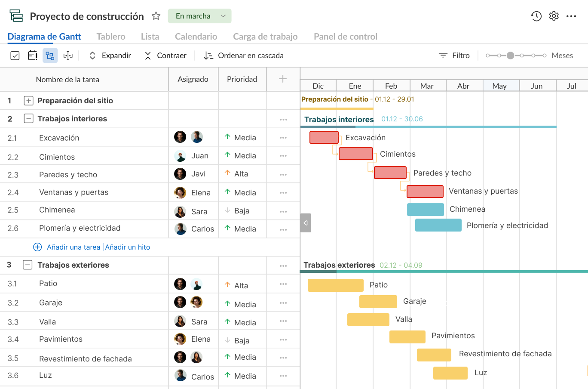Mark project as favorite with star
Screen dimensions: 588x389
pyautogui.click(x=156, y=16)
